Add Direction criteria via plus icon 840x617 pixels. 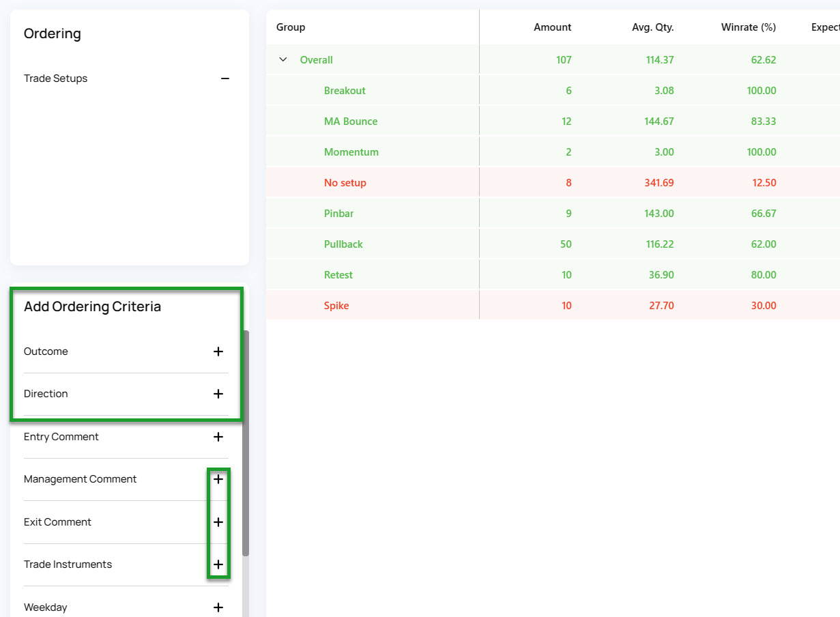[218, 394]
